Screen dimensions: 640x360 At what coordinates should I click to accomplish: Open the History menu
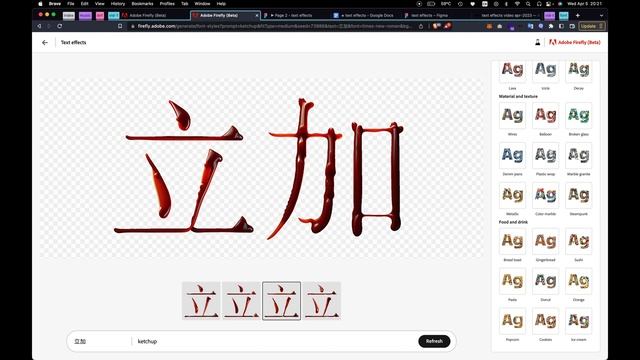coord(118,4)
